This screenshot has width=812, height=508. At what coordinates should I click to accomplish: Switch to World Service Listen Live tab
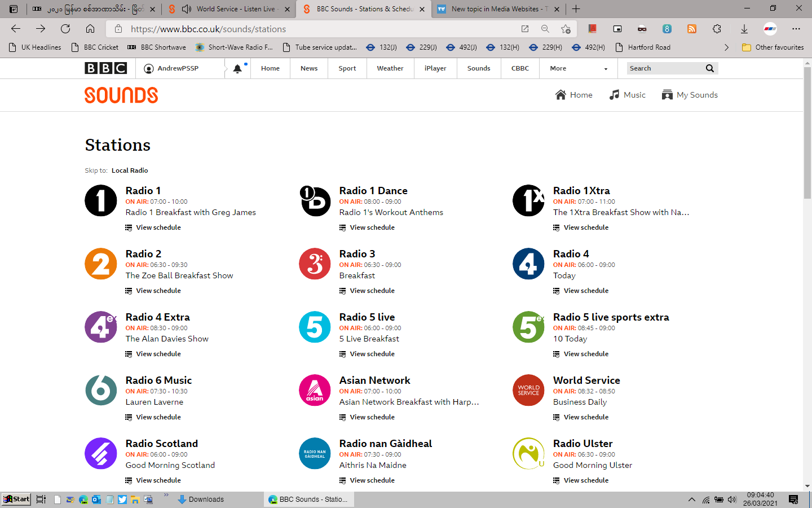(230, 9)
